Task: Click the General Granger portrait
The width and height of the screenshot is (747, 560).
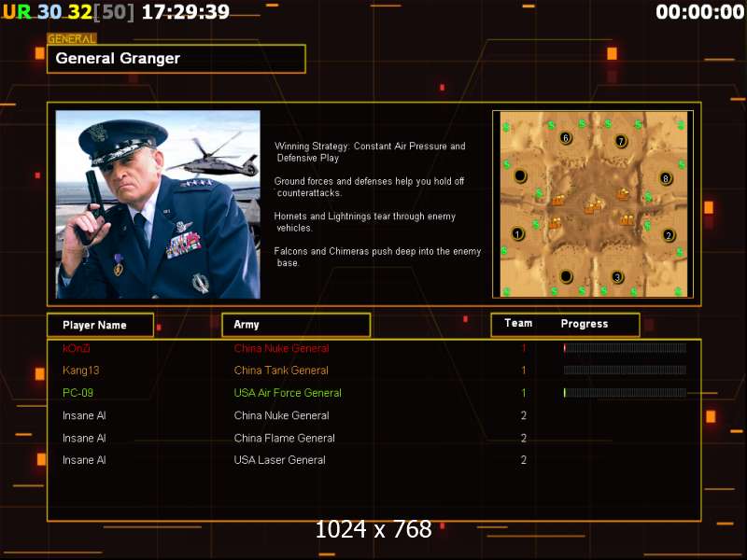Action: click(x=158, y=204)
